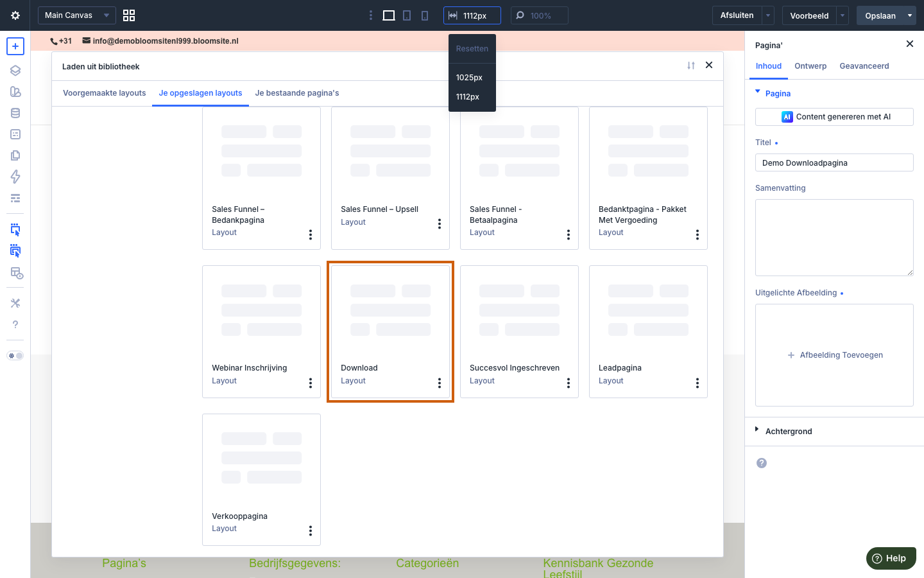Click the Afsluiten button
Image resolution: width=924 pixels, height=578 pixels.
click(x=737, y=15)
